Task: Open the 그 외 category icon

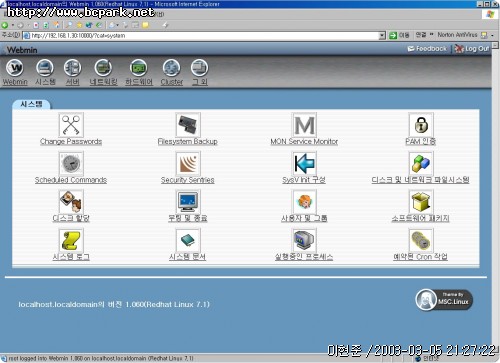Action: pos(199,68)
